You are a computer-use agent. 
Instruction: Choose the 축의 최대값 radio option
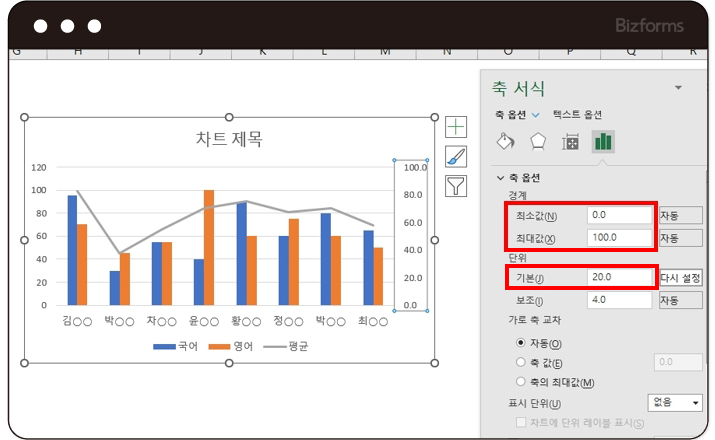pyautogui.click(x=519, y=382)
